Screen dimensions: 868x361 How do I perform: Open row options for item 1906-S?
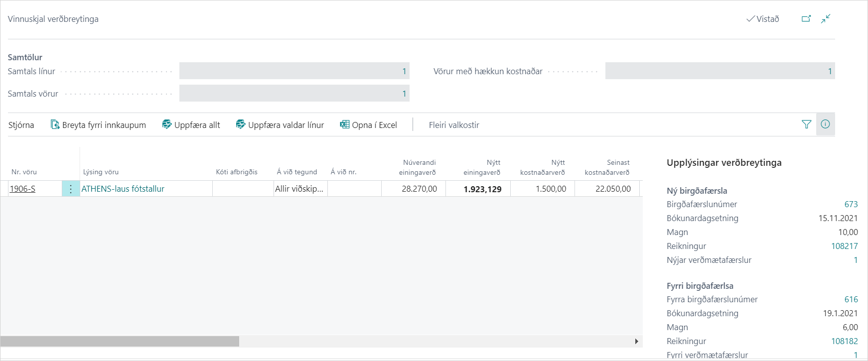[71, 189]
